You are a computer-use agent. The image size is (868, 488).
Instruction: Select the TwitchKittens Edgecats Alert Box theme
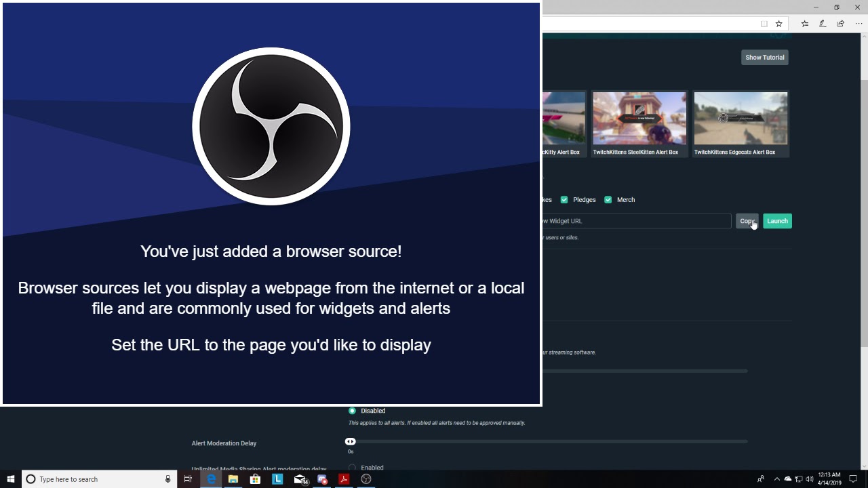[x=741, y=124]
